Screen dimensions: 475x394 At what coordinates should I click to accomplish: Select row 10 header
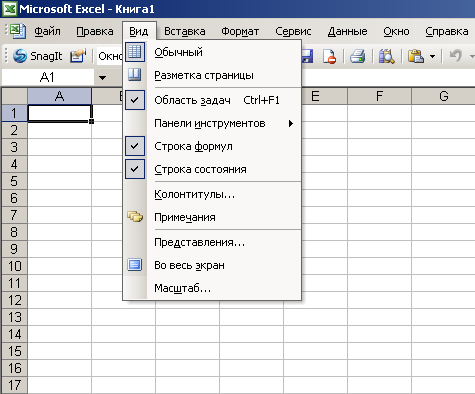point(14,266)
